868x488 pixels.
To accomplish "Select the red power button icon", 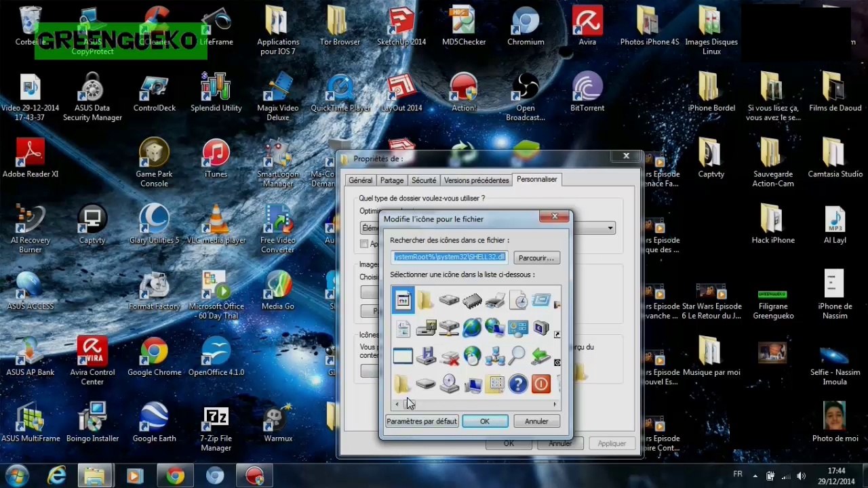I will [541, 384].
